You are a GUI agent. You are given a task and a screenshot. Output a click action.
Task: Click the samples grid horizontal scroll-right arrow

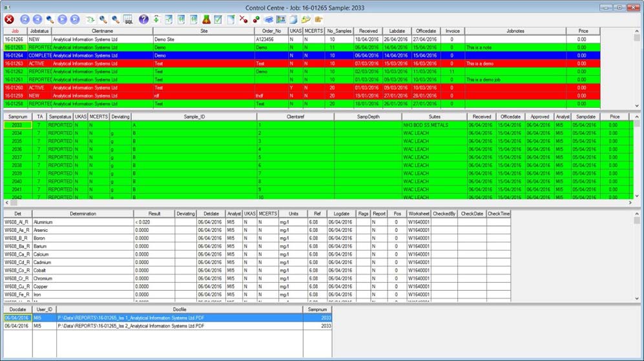(630, 203)
